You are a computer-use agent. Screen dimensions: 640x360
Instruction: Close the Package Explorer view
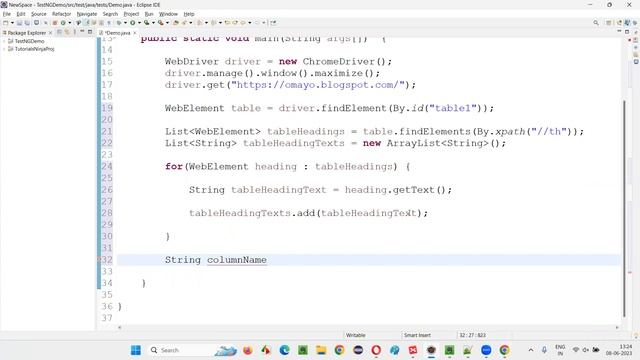pos(51,33)
